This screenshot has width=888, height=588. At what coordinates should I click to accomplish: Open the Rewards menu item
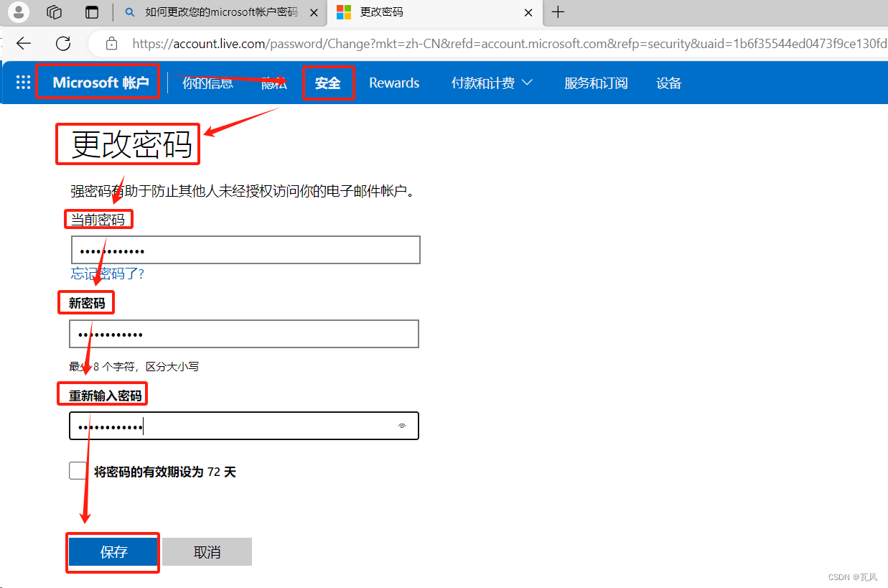394,83
